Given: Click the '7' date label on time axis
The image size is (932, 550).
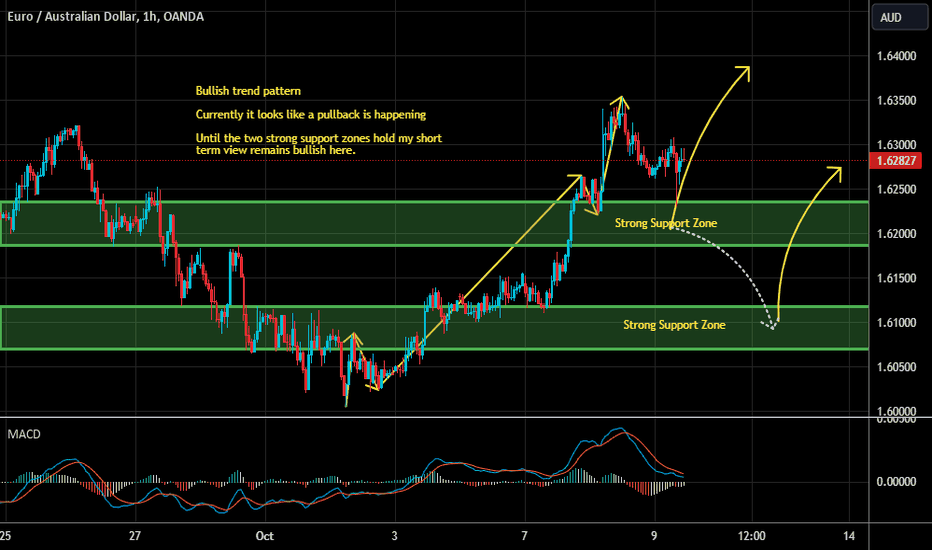Looking at the screenshot, I should [x=524, y=536].
